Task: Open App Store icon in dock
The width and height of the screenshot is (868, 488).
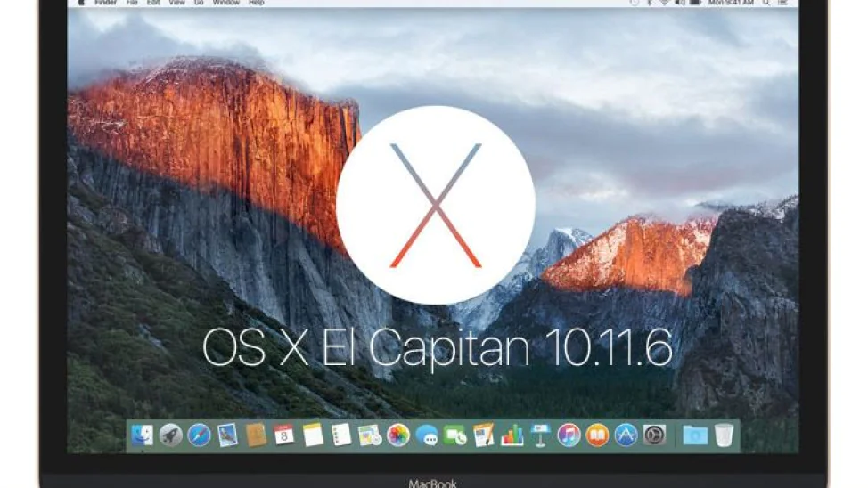Action: [626, 435]
